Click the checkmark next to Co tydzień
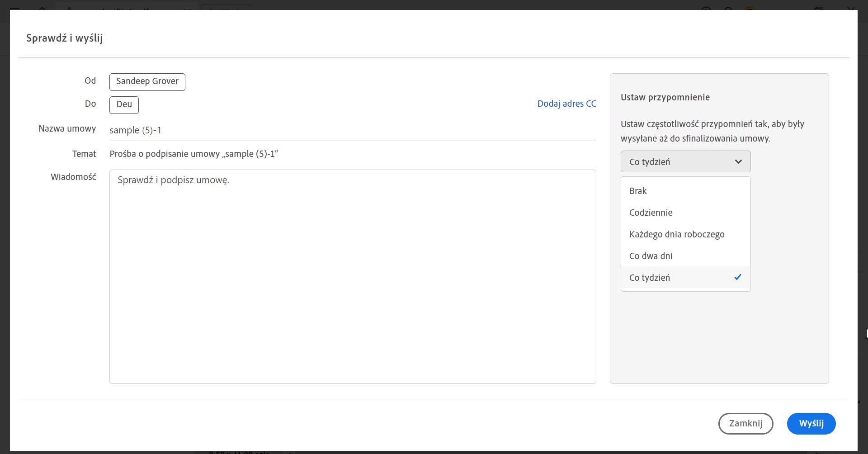 point(737,277)
